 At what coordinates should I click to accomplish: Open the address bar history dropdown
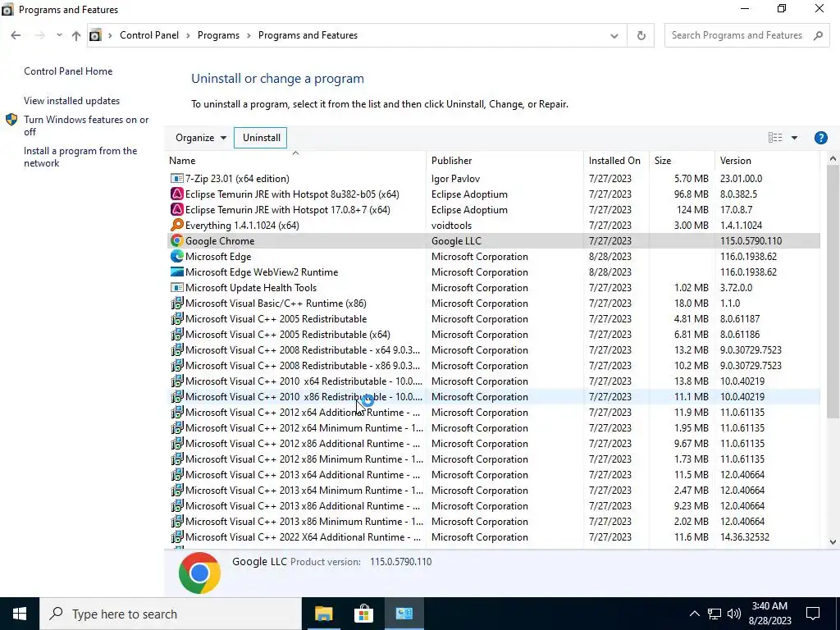click(614, 36)
